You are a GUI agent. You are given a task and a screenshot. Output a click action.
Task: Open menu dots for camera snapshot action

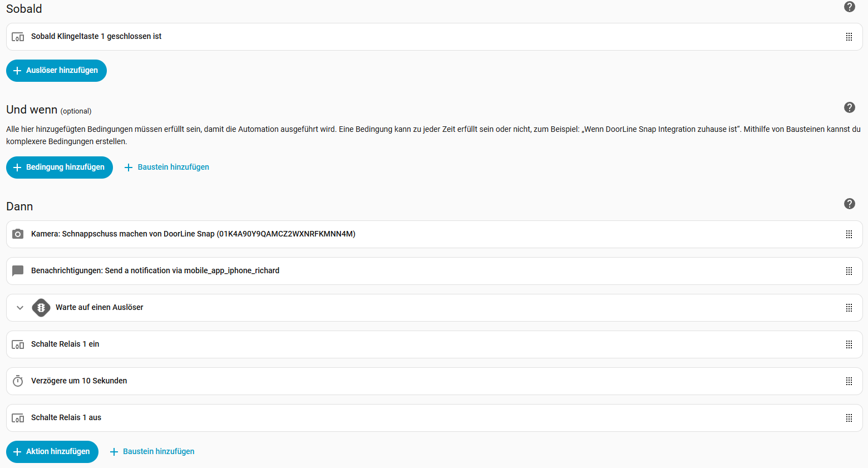849,234
